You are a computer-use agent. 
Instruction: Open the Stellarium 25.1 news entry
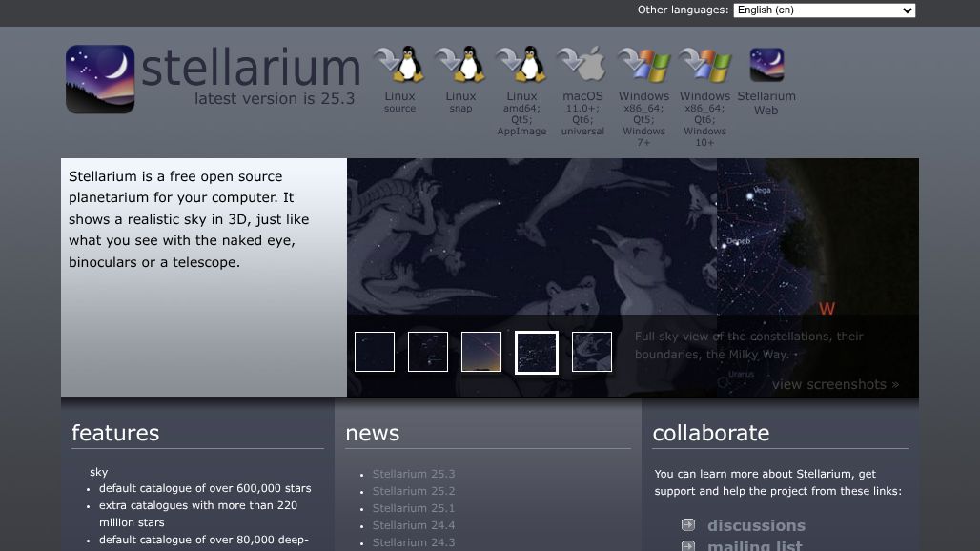click(414, 508)
